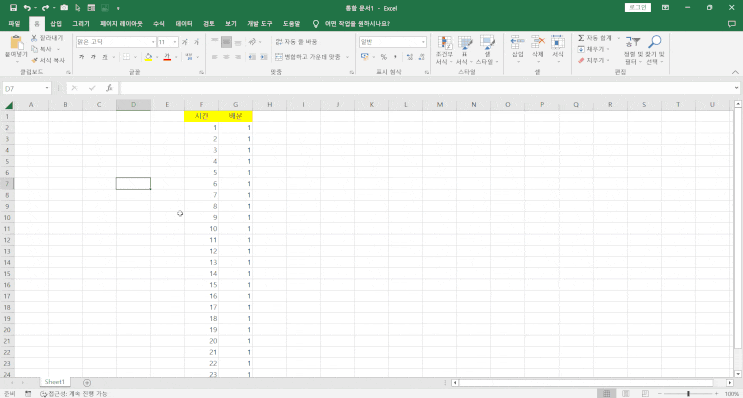Click the Format Painter (서식 복사) button
743x398 pixels.
[48, 61]
